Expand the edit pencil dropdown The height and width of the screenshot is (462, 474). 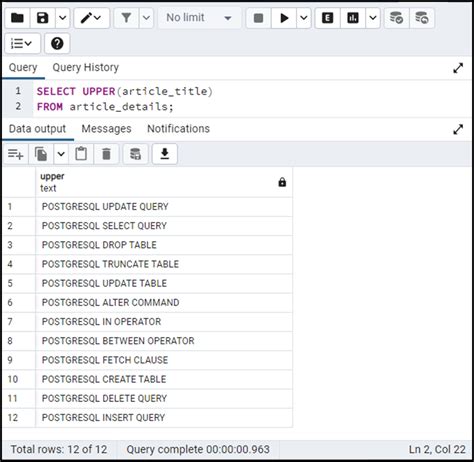92,18
